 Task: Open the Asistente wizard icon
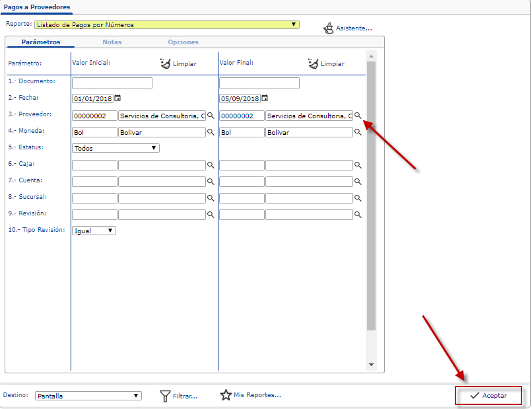point(328,28)
